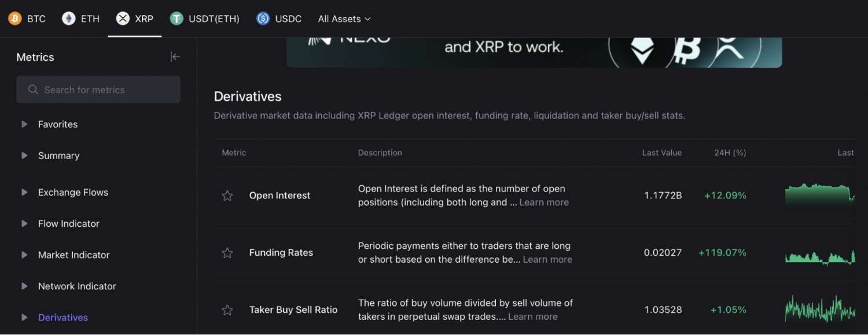Expand the Exchange Flows category

click(24, 192)
